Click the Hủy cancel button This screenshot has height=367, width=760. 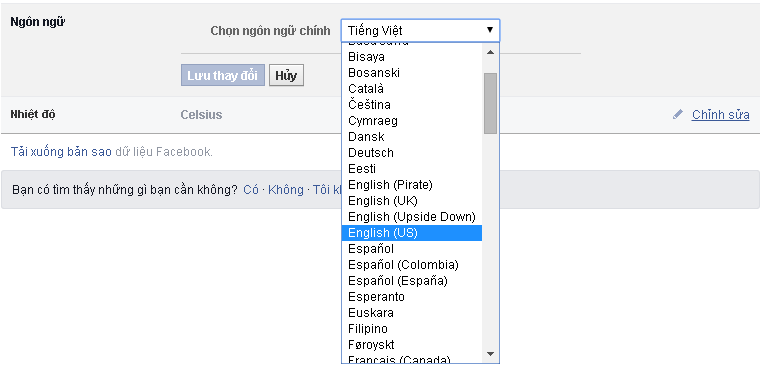[x=286, y=76]
